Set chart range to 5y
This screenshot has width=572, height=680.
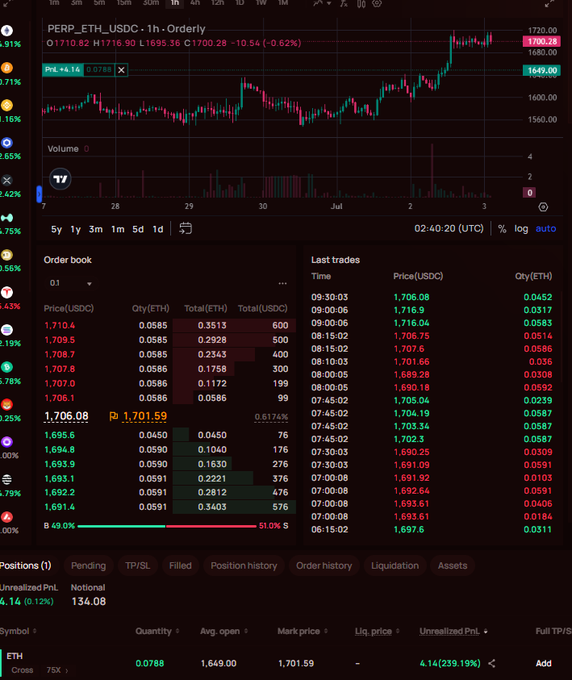tap(56, 229)
